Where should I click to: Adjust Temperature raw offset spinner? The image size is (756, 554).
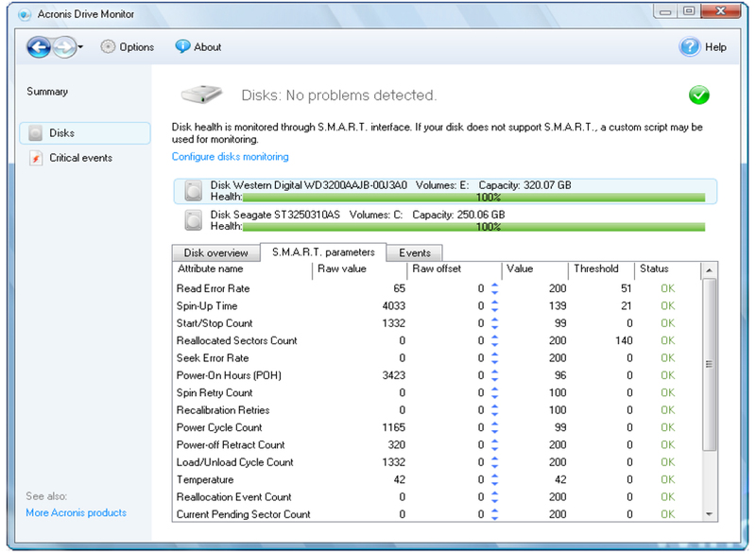click(494, 479)
